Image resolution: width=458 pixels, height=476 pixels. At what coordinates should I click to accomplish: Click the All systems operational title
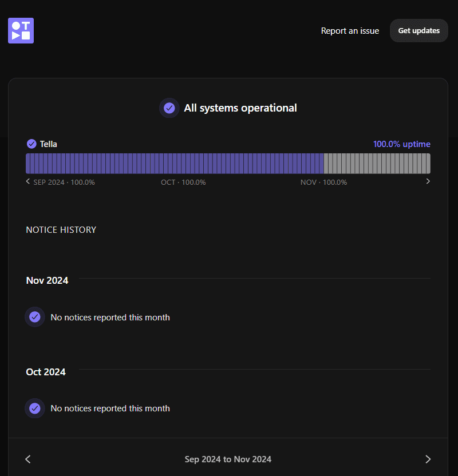[240, 108]
